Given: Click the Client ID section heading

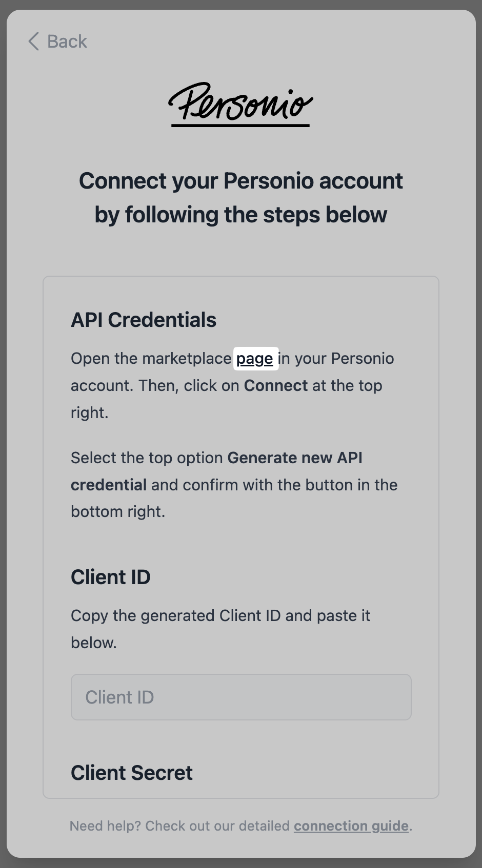Looking at the screenshot, I should (x=111, y=577).
